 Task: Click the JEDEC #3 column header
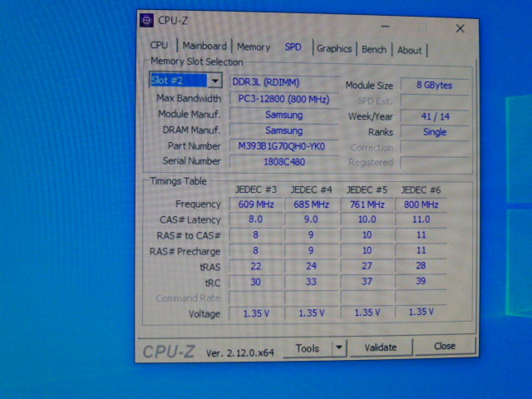[x=256, y=190]
